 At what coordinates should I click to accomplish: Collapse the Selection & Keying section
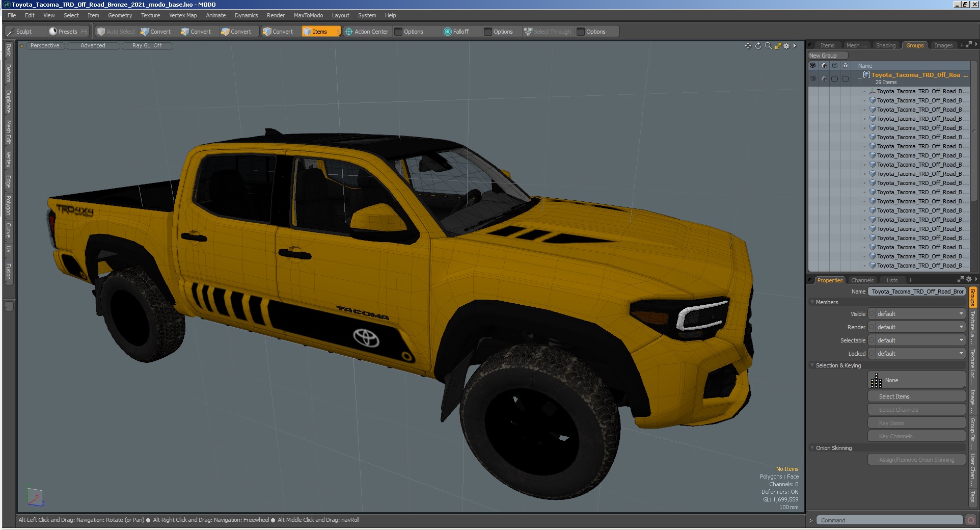coord(812,365)
